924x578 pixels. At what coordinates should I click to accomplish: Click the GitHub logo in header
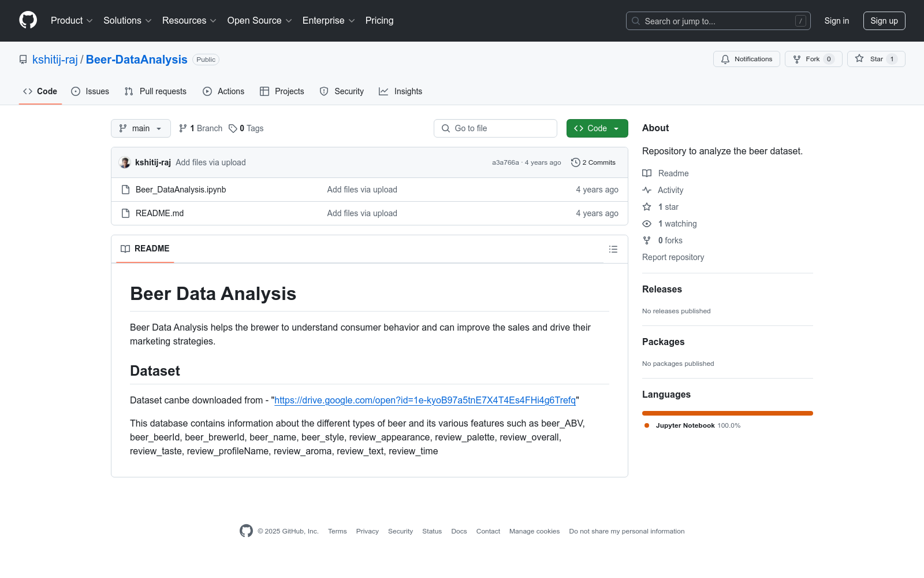28,20
